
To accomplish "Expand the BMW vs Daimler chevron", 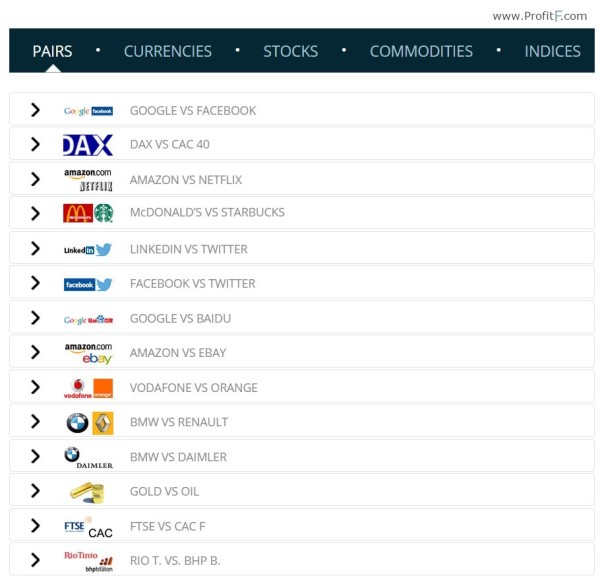I will coord(35,456).
